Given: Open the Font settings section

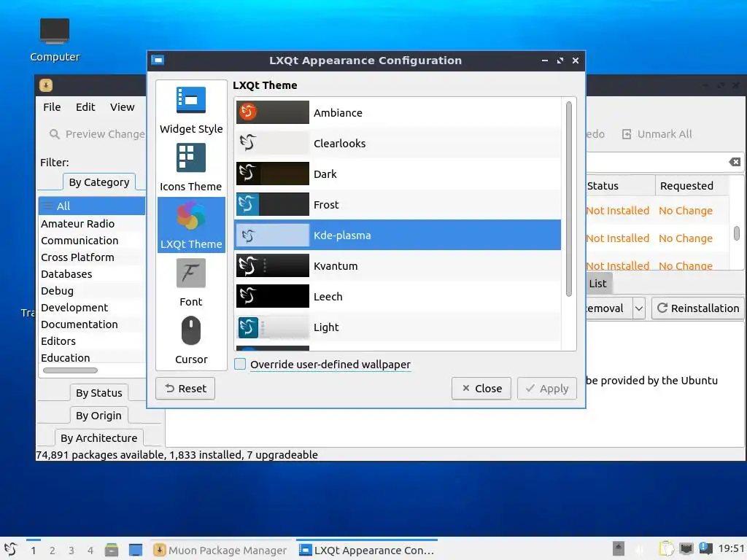Looking at the screenshot, I should tap(191, 283).
